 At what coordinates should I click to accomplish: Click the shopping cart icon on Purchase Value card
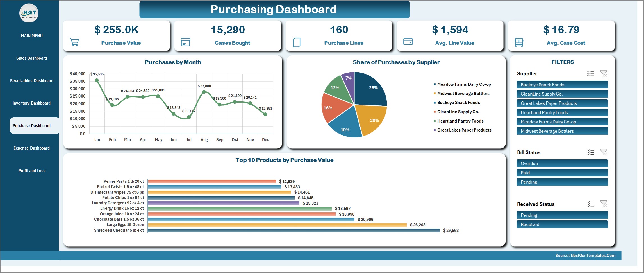[x=74, y=42]
